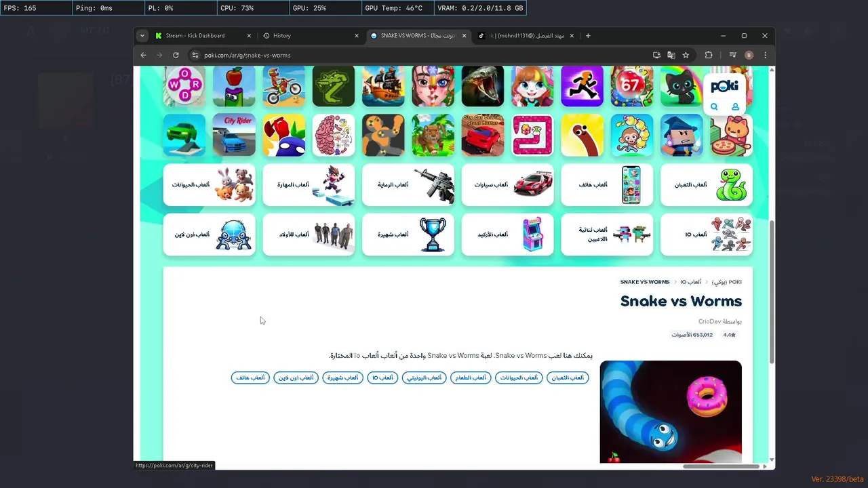The image size is (868, 488).
Task: Open Chrome three-dot menu
Action: 765,55
